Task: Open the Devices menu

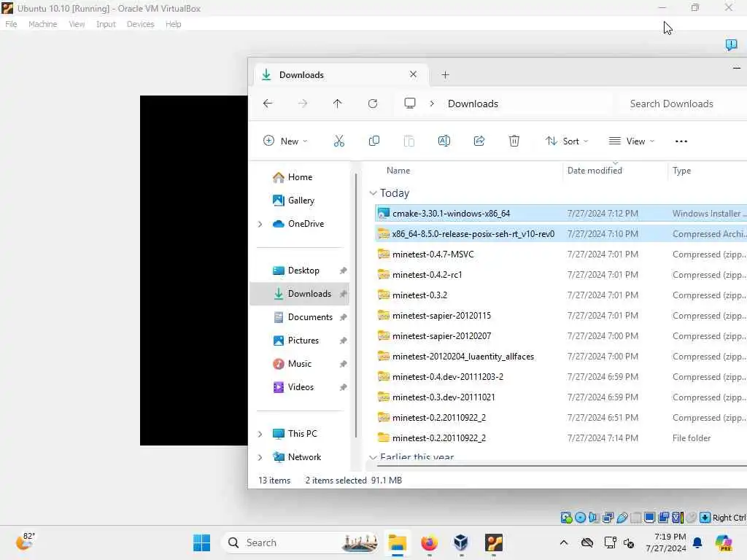Action: point(140,24)
